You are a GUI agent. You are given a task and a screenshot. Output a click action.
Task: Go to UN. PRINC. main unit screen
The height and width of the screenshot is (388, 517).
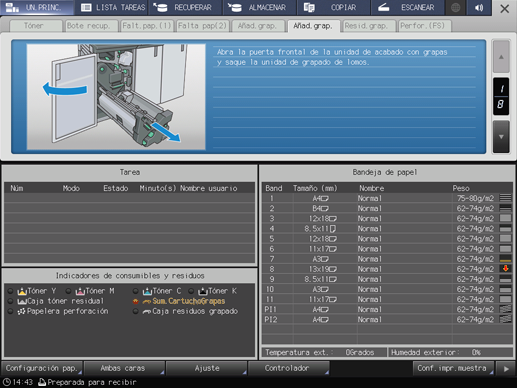click(x=37, y=7)
